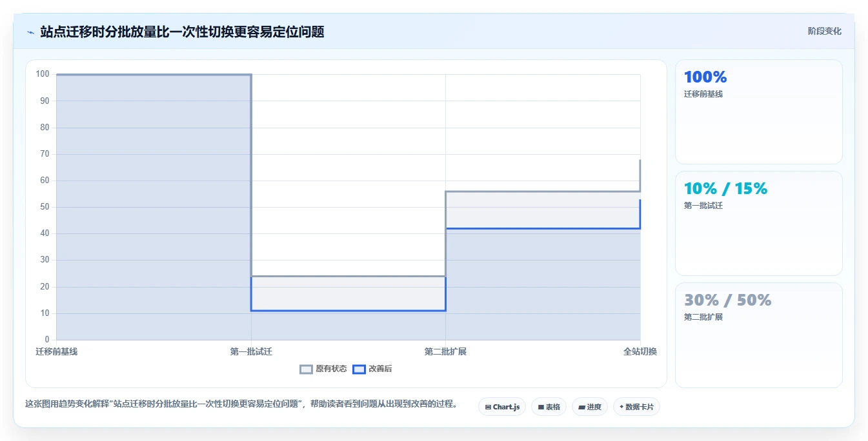Click the chart title 站点迁移时分批放量 heading
This screenshot has height=441, width=868.
[182, 32]
